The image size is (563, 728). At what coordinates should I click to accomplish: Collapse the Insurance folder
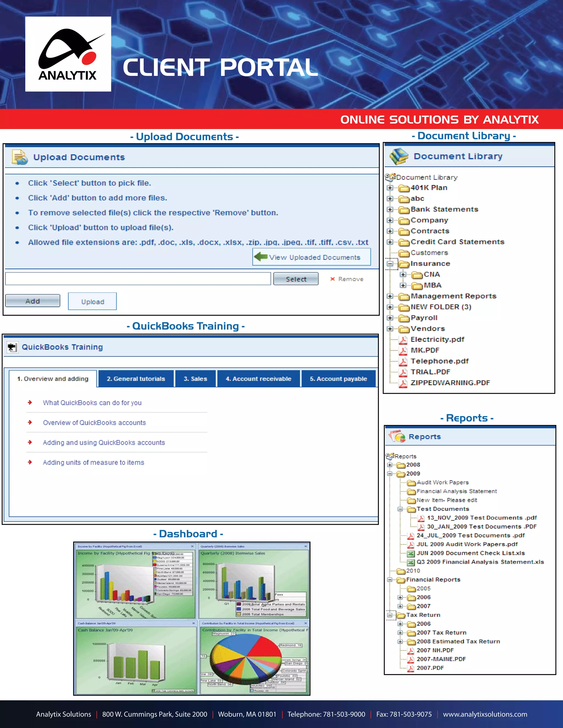pos(390,264)
